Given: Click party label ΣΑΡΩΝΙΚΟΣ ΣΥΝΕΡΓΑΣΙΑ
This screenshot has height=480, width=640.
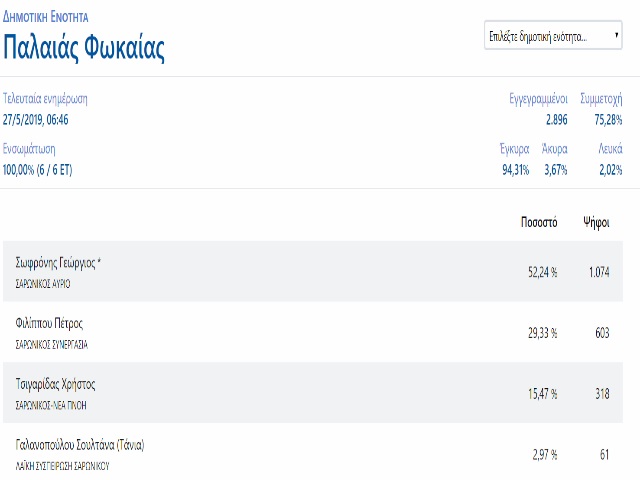Looking at the screenshot, I should click(51, 345).
